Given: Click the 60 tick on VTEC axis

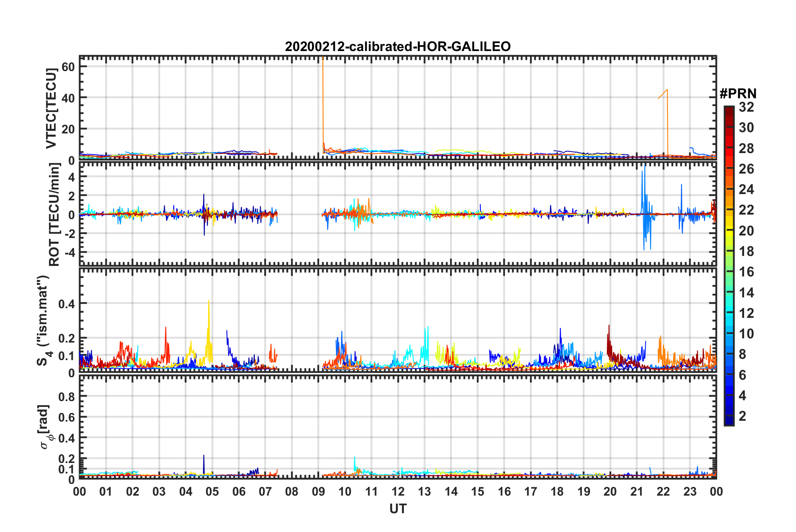Looking at the screenshot, I should pyautogui.click(x=69, y=66).
